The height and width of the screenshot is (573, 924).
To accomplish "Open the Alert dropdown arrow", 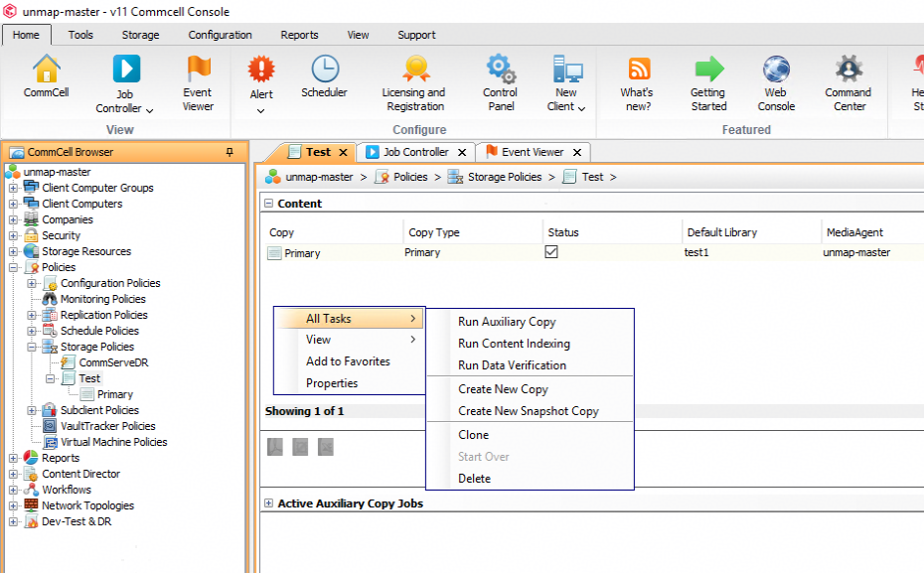I will 260,110.
